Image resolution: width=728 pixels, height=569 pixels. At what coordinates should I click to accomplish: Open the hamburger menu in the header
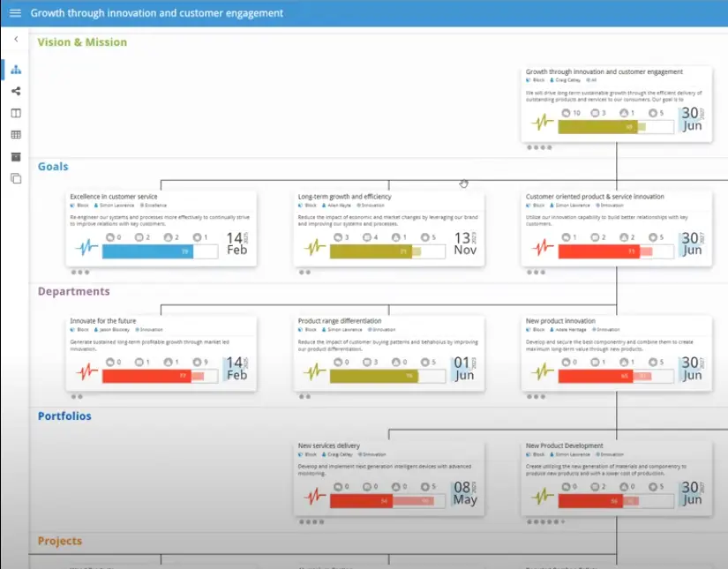(x=15, y=13)
